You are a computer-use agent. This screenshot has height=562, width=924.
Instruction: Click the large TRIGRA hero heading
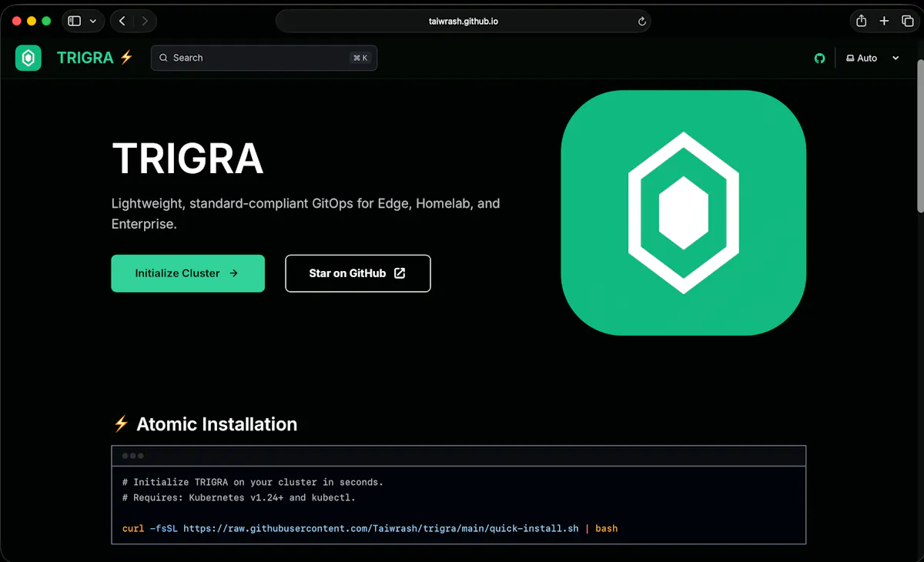(x=188, y=159)
